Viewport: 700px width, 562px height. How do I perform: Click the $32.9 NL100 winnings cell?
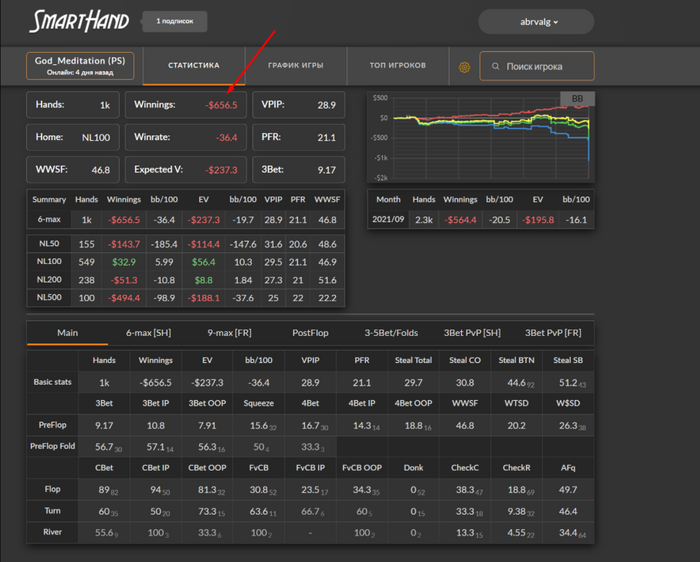pyautogui.click(x=124, y=262)
